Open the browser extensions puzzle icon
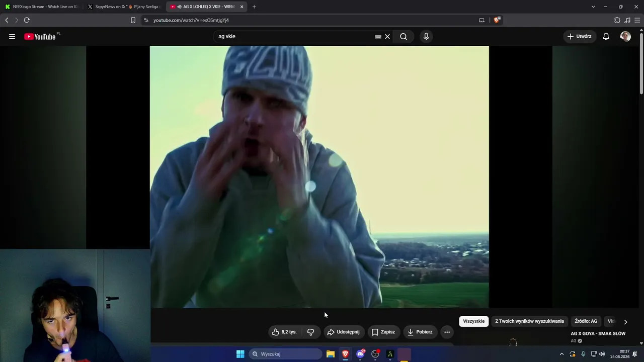 click(617, 20)
